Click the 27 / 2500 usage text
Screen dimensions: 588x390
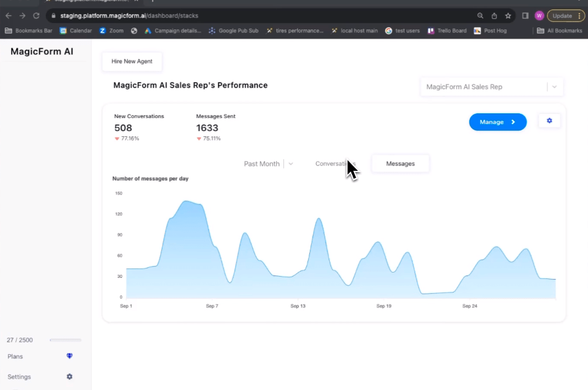(x=19, y=340)
